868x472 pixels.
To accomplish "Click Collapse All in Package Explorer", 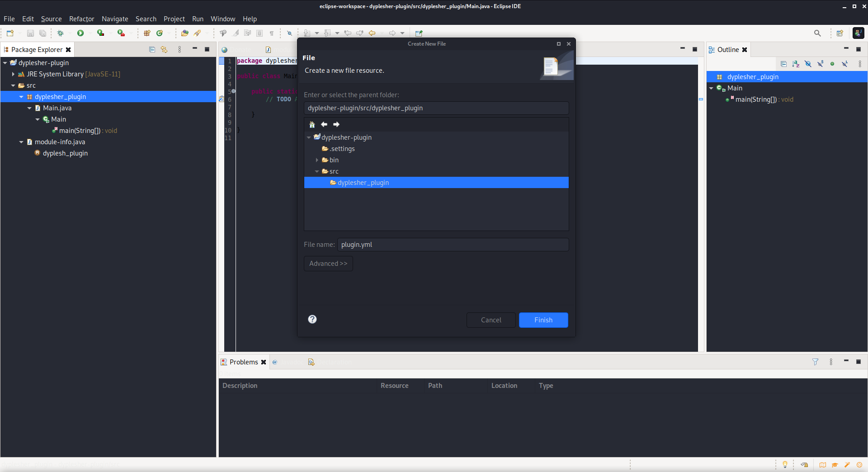I will (x=152, y=50).
